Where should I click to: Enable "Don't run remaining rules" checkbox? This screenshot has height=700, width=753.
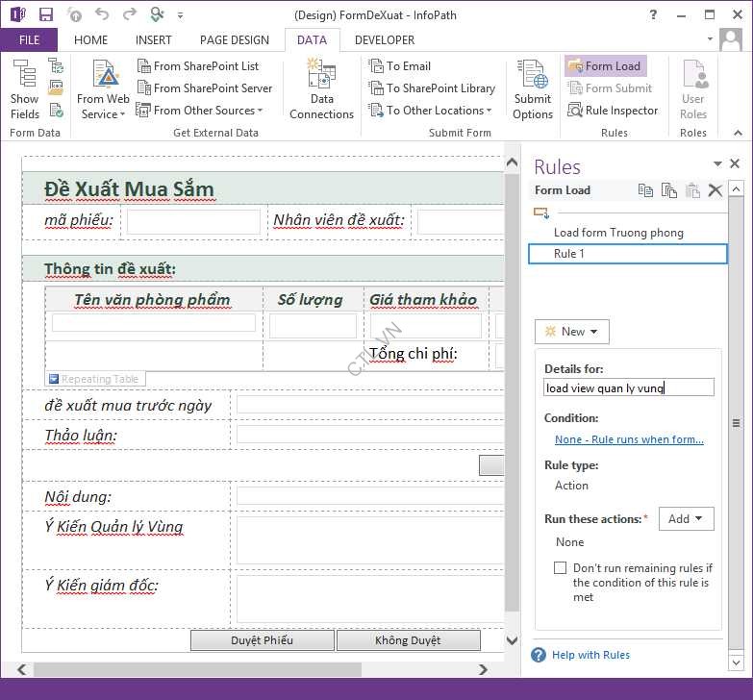(560, 568)
